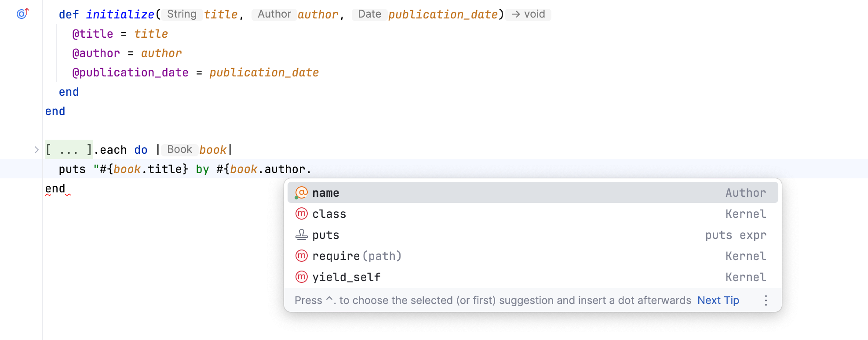Open the "Next Tip" link

pyautogui.click(x=718, y=300)
